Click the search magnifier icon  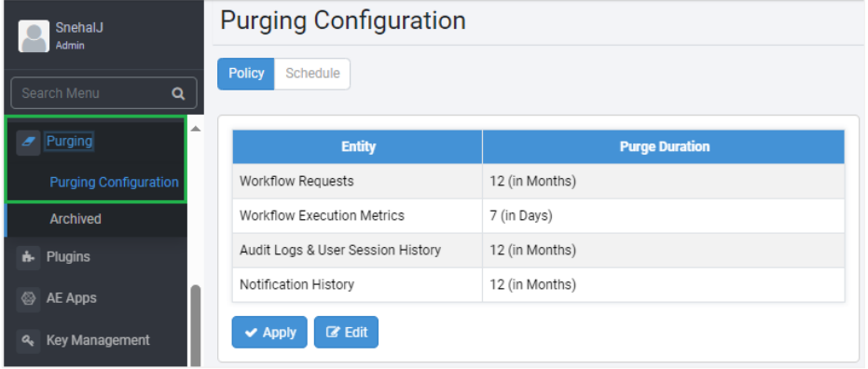tap(178, 93)
